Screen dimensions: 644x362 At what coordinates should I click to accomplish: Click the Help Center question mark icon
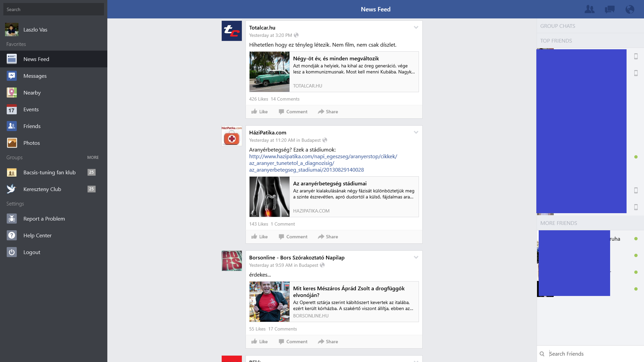12,235
